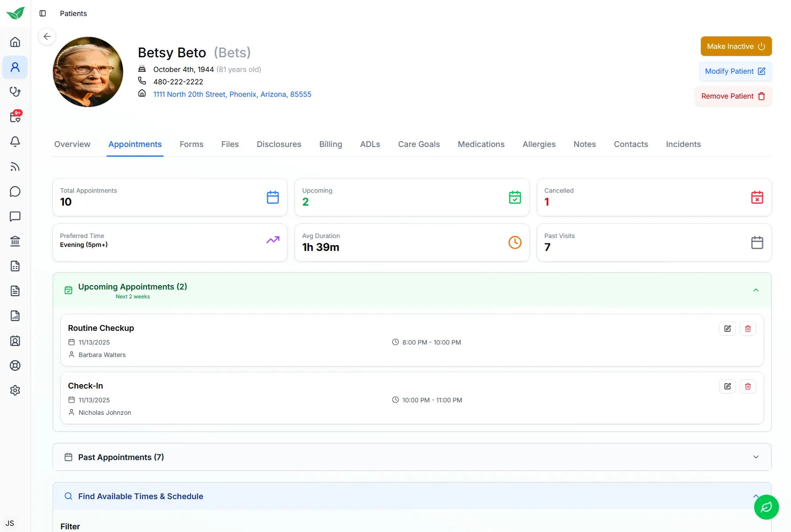791x532 pixels.
Task: Toggle the sidebar panel icon
Action: click(43, 13)
